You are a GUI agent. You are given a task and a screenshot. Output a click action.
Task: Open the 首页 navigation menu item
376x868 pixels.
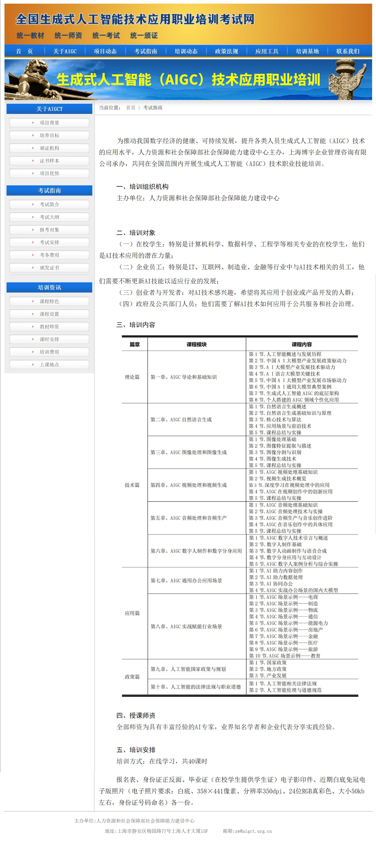pos(24,51)
